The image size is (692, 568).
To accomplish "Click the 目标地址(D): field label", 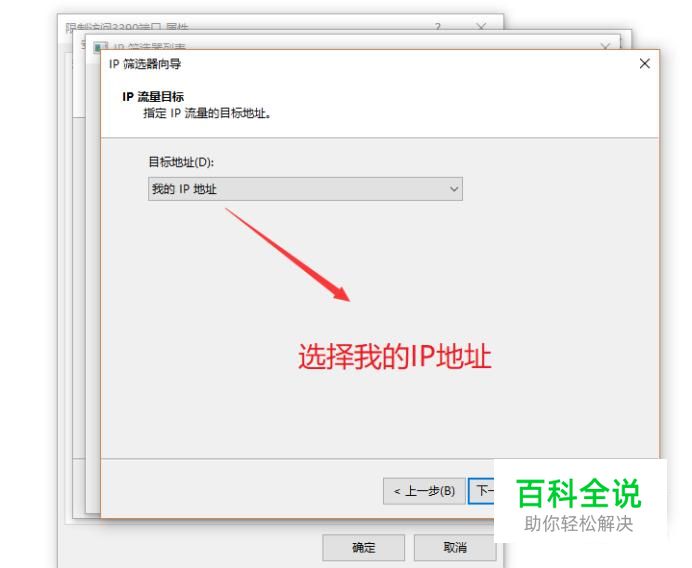I will pyautogui.click(x=181, y=162).
